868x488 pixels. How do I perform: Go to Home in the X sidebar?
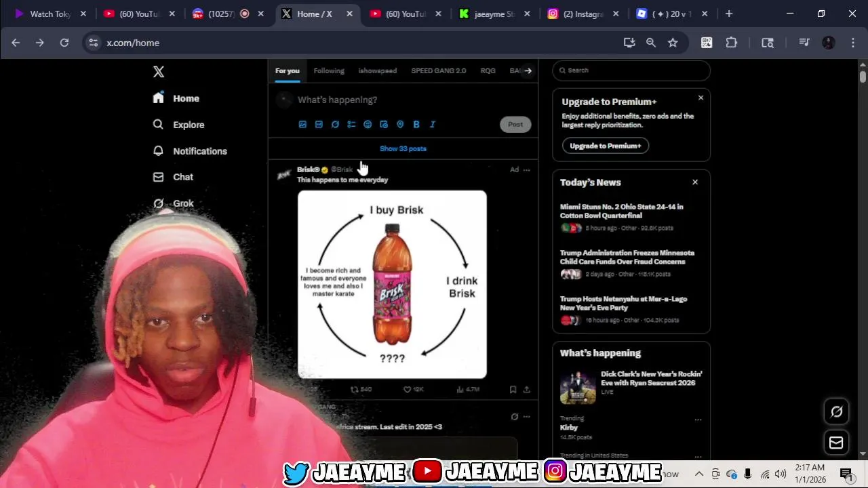(176, 98)
